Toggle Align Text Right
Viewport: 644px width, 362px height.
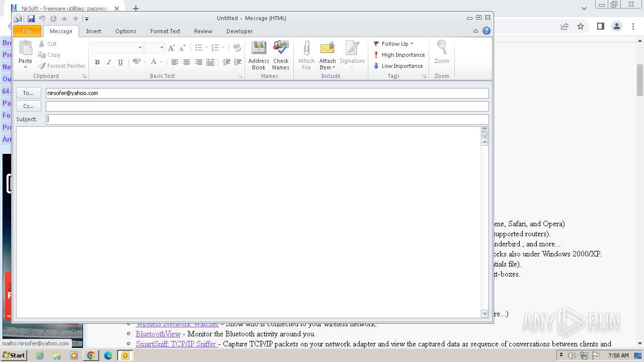pos(199,62)
